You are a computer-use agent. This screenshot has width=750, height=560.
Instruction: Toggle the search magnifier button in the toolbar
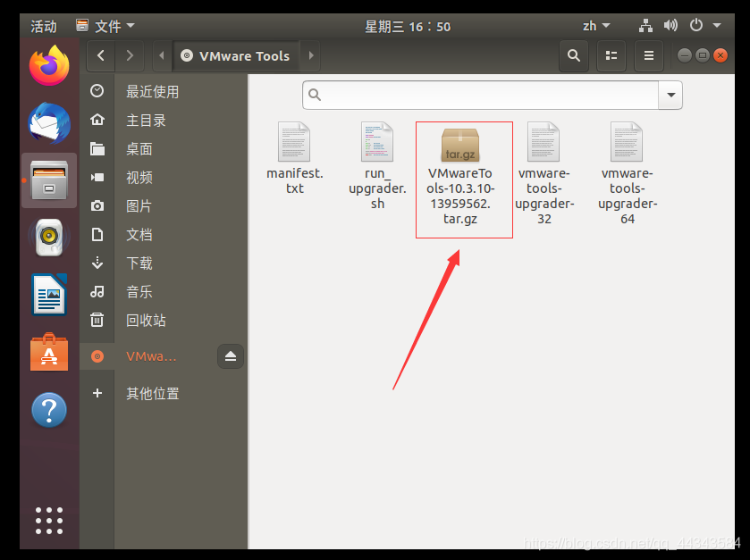(574, 55)
